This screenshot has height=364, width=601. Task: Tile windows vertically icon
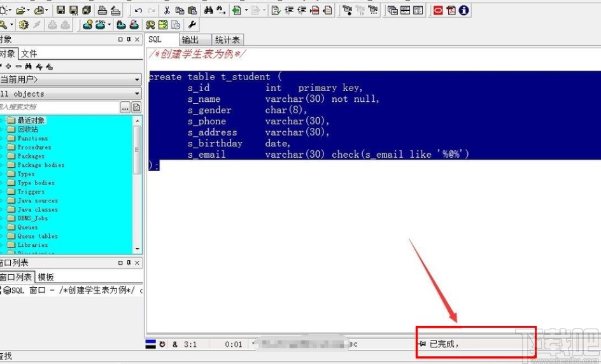[x=418, y=10]
